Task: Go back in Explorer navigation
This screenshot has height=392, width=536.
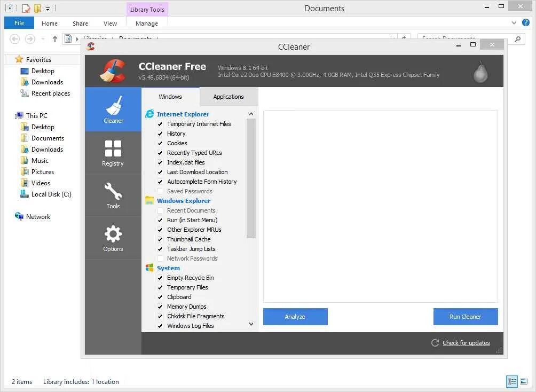Action: (x=14, y=39)
